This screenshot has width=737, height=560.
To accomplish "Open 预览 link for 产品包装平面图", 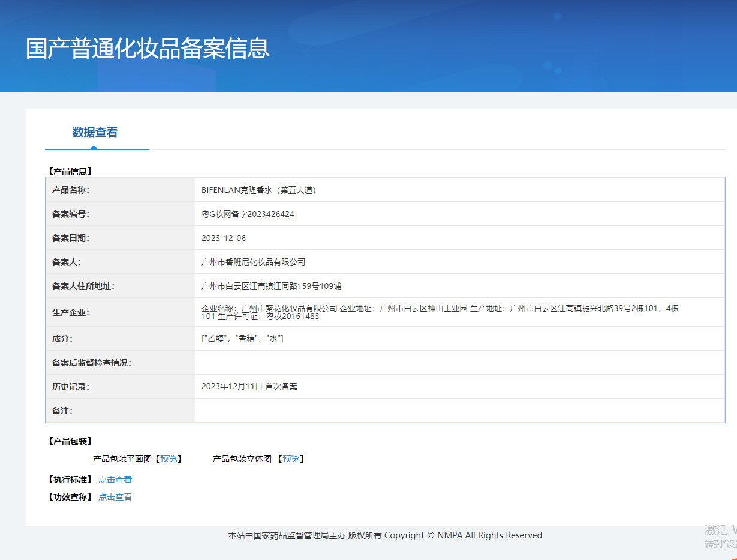I will (x=169, y=459).
